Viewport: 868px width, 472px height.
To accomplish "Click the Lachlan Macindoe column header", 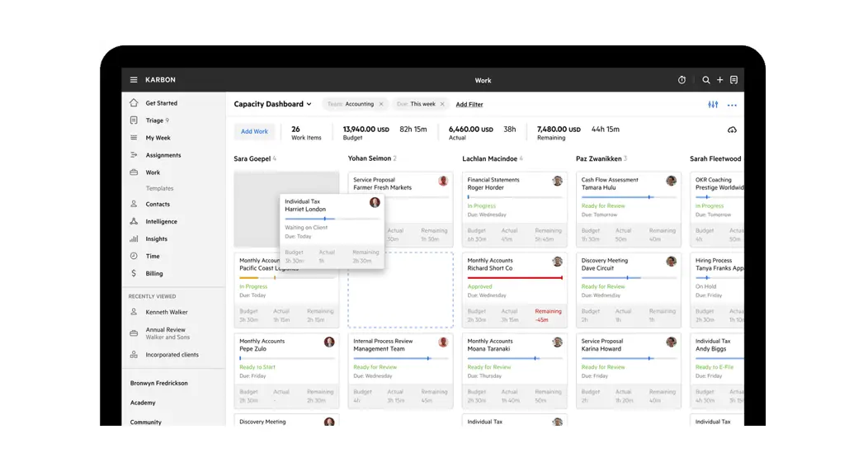I will [x=489, y=158].
